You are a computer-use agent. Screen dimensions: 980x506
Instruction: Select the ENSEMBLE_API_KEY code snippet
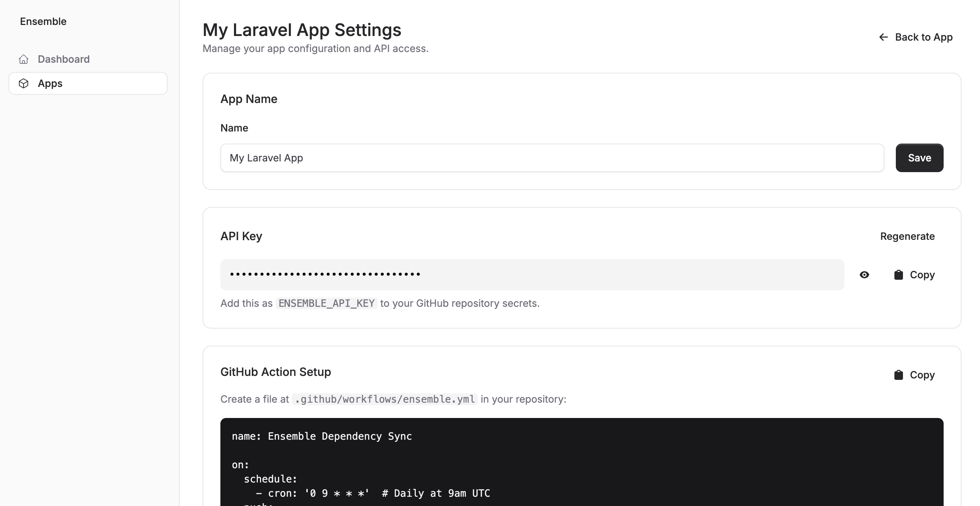click(326, 303)
